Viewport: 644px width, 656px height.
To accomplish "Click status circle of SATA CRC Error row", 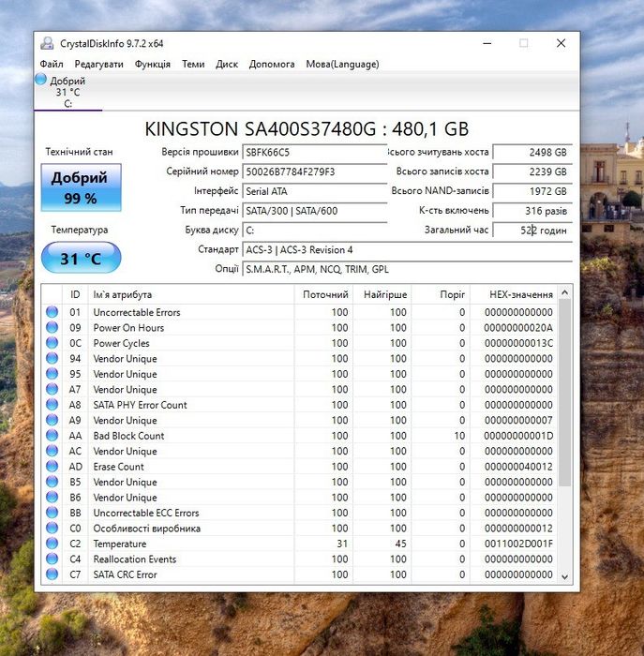I will [52, 574].
